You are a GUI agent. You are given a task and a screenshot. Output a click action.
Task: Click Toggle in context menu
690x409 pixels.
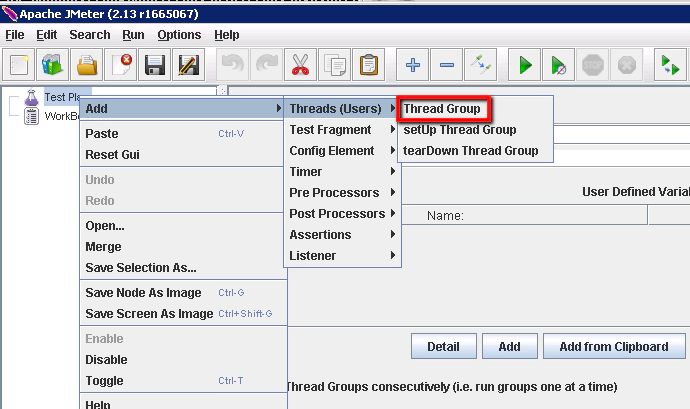click(182, 381)
